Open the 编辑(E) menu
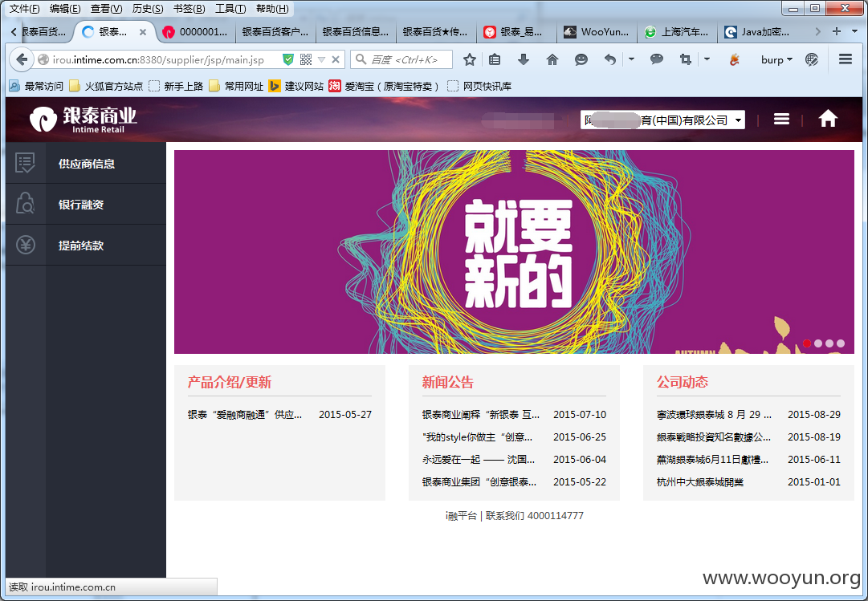The width and height of the screenshot is (868, 601). (x=65, y=9)
